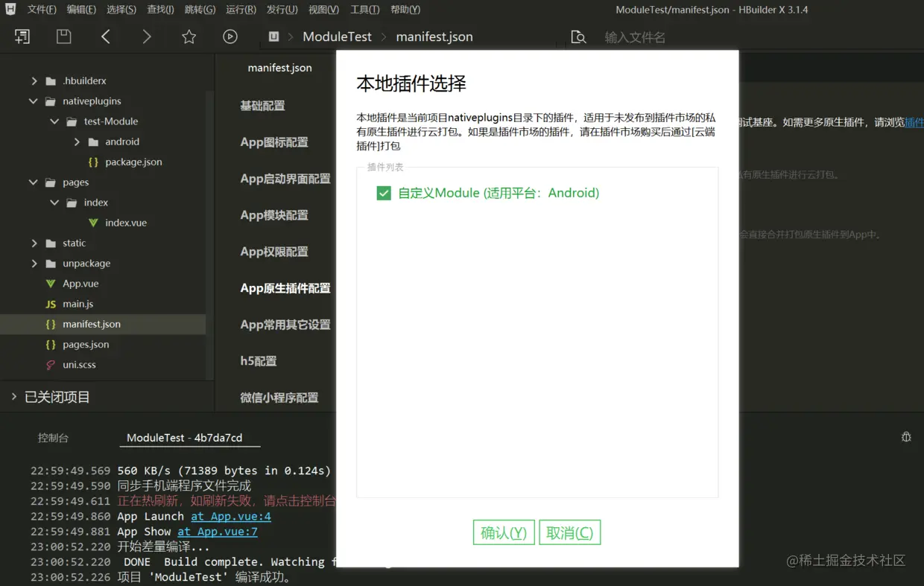Viewport: 924px width, 586px height.
Task: Expand the android folder
Action: (x=77, y=141)
